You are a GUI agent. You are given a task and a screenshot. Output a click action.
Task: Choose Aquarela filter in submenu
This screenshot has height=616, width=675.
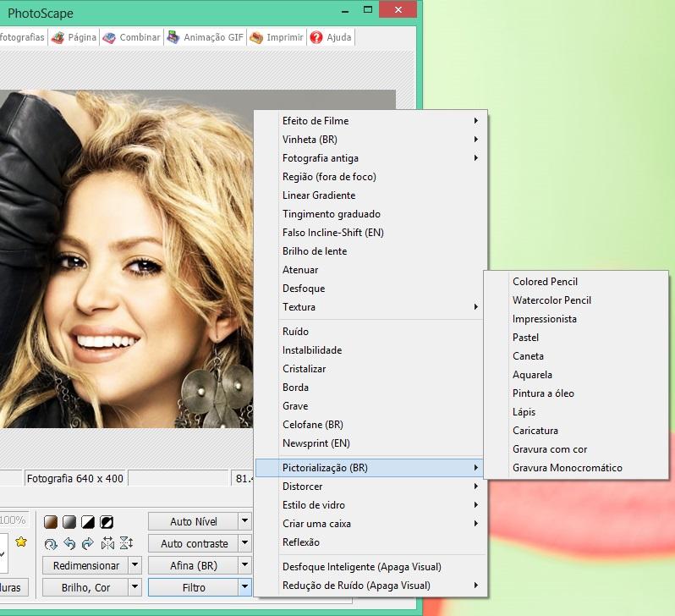coord(532,375)
